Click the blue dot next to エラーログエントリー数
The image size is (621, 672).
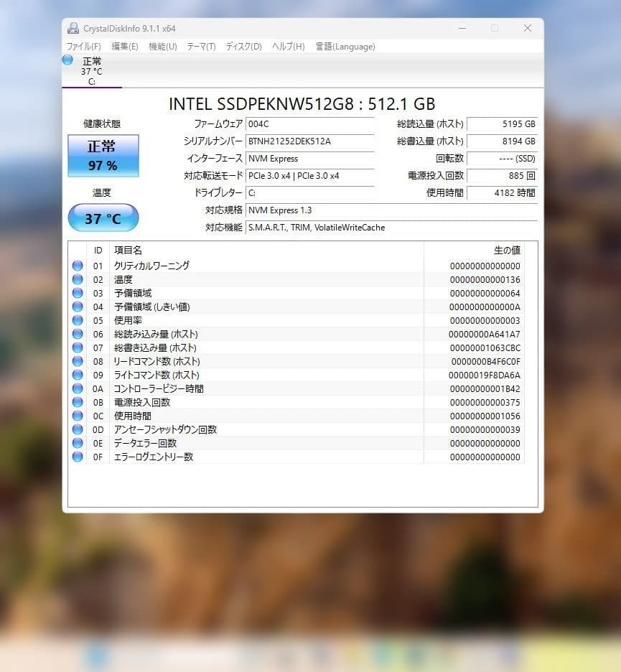(x=78, y=457)
